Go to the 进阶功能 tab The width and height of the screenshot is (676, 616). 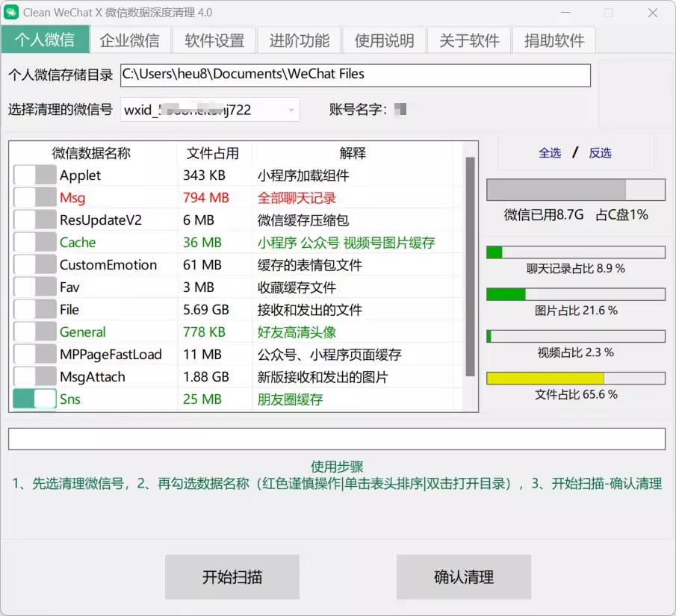[300, 40]
